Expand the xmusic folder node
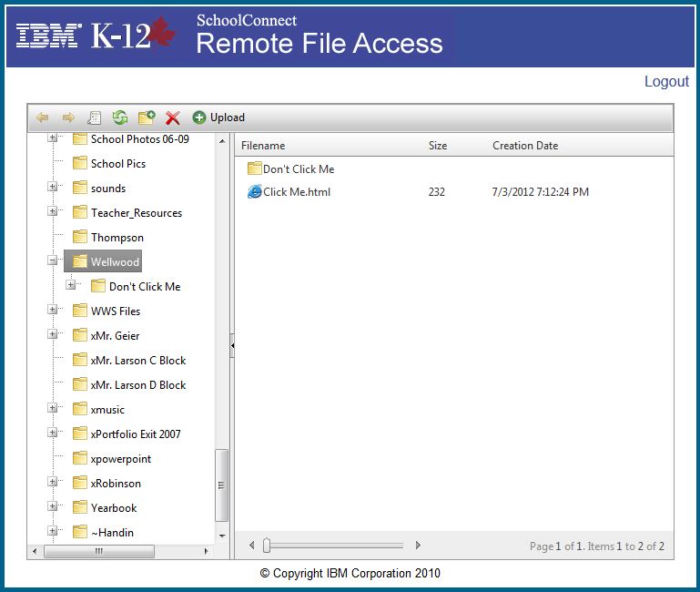Screen dimensions: 700x592 [x=53, y=407]
